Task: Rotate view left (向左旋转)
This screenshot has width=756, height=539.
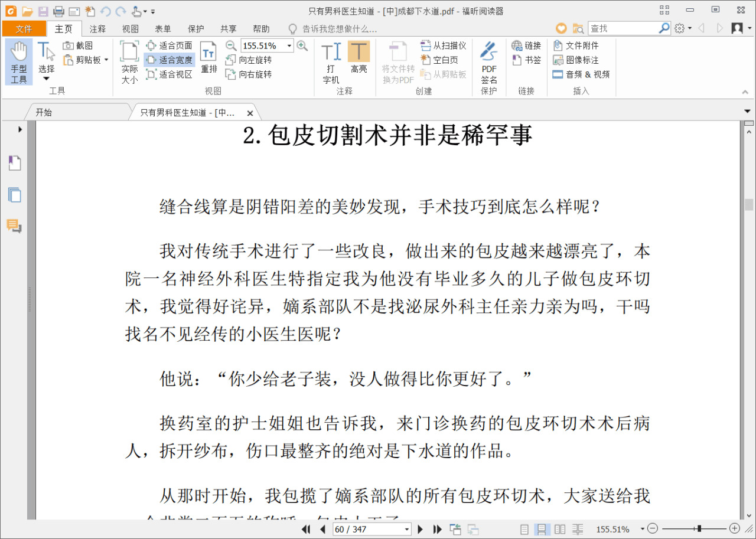Action: [249, 60]
